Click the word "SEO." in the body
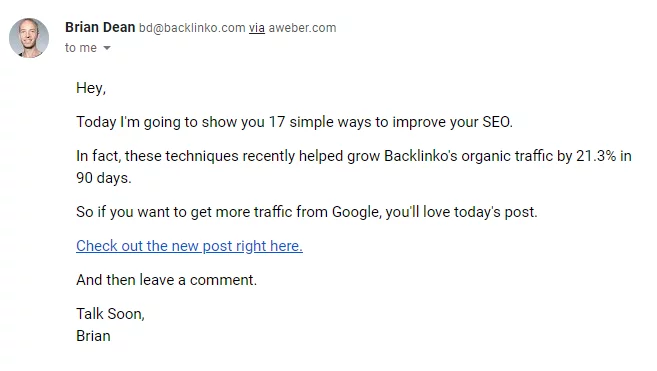 point(497,122)
